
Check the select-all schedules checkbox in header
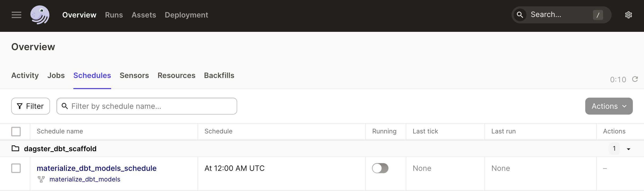[16, 131]
